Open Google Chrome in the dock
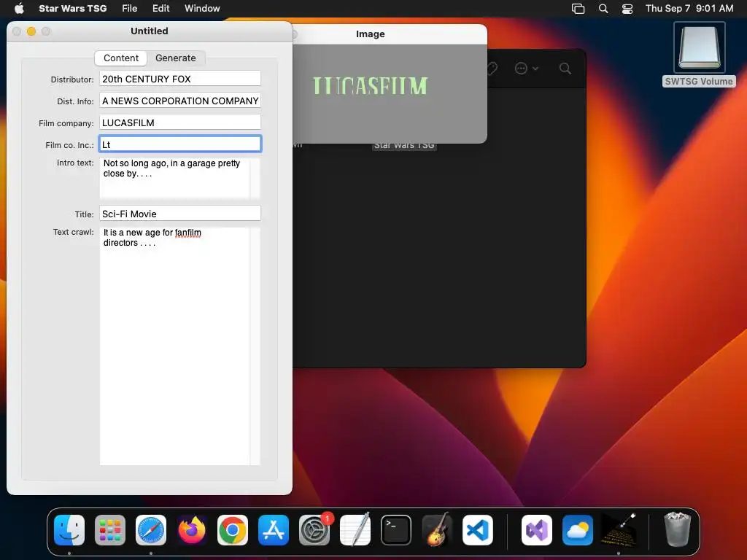This screenshot has height=560, width=747. [x=233, y=529]
